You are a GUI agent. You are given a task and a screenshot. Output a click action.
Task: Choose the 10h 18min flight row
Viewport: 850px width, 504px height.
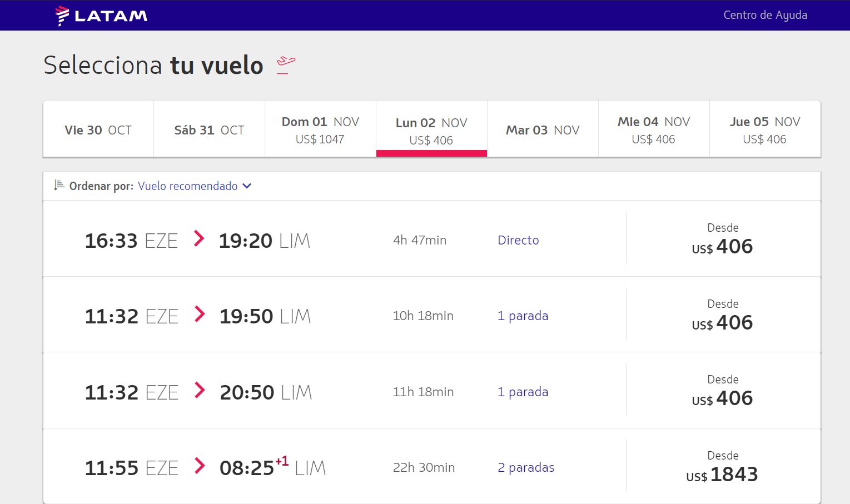click(x=432, y=315)
